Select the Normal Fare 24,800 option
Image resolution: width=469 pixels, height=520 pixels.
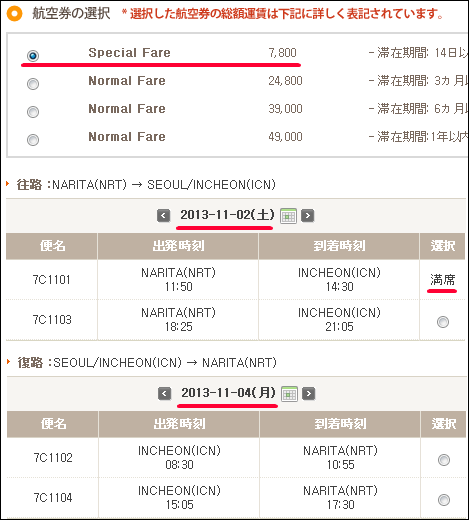click(x=33, y=84)
